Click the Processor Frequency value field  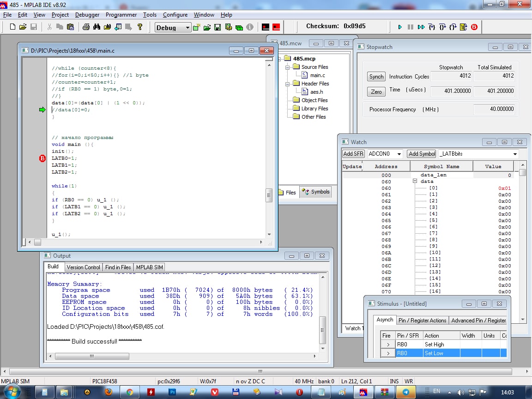pyautogui.click(x=494, y=109)
